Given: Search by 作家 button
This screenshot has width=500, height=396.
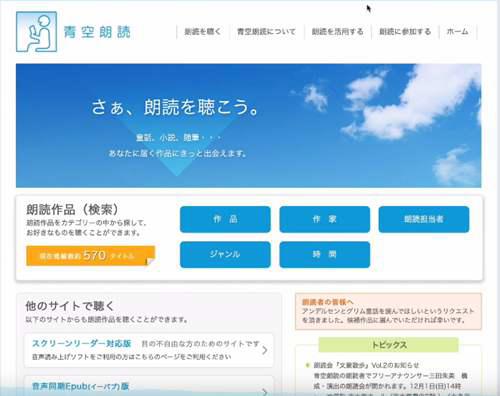Looking at the screenshot, I should click(325, 219).
